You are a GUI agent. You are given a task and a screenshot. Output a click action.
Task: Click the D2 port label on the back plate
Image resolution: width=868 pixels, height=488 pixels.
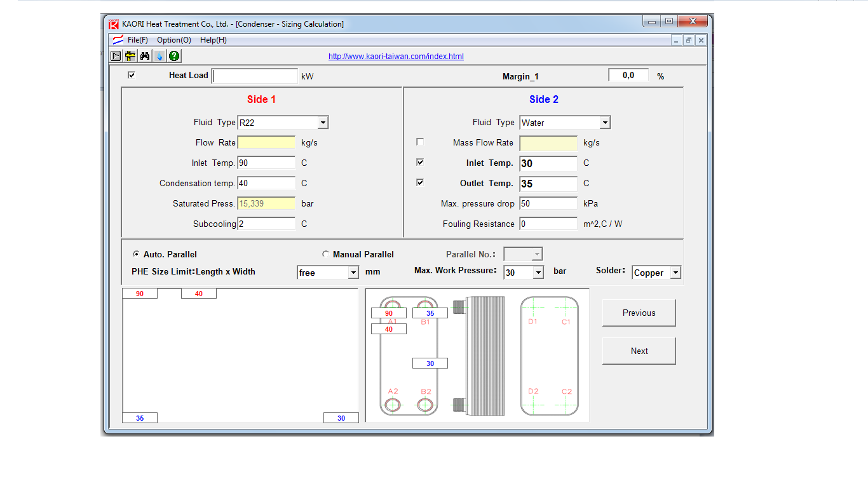pos(533,391)
